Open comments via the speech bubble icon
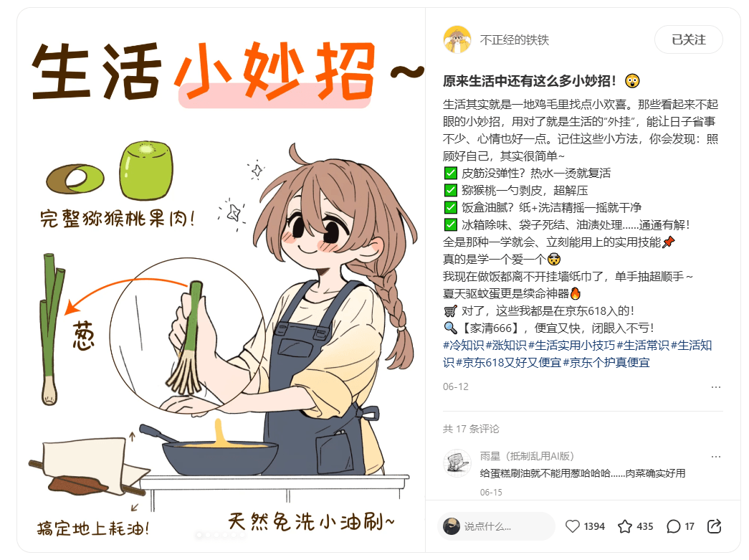 673,526
